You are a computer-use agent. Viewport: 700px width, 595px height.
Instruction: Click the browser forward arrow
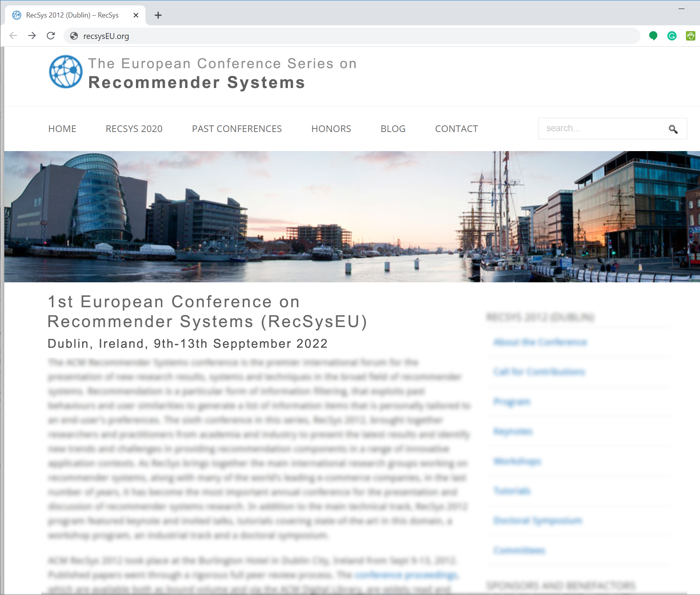tap(32, 36)
